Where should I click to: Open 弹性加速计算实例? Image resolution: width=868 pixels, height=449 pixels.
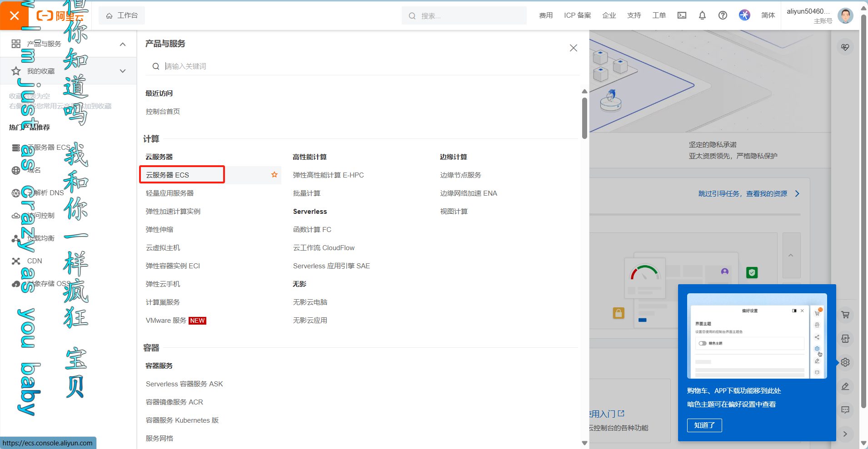[173, 212]
